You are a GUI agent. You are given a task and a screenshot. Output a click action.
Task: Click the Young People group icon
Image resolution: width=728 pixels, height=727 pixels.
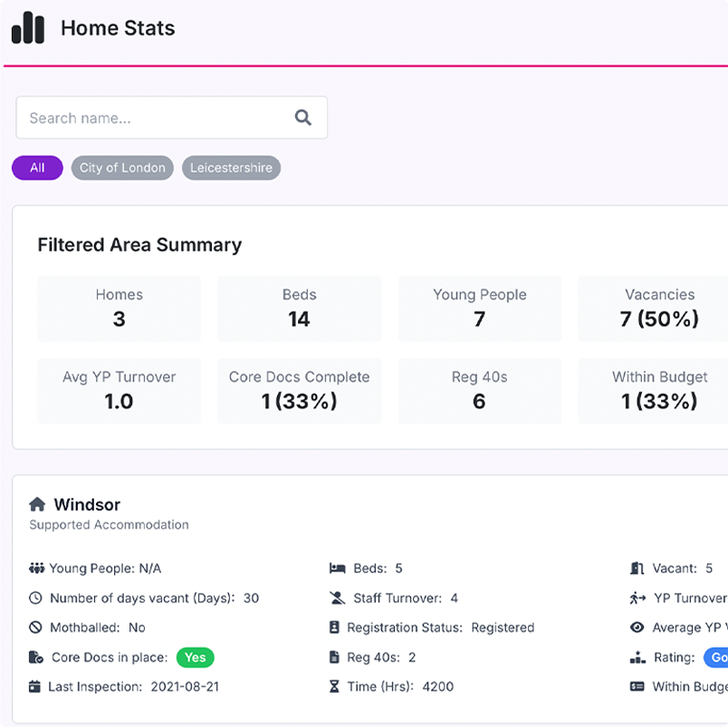(x=36, y=568)
